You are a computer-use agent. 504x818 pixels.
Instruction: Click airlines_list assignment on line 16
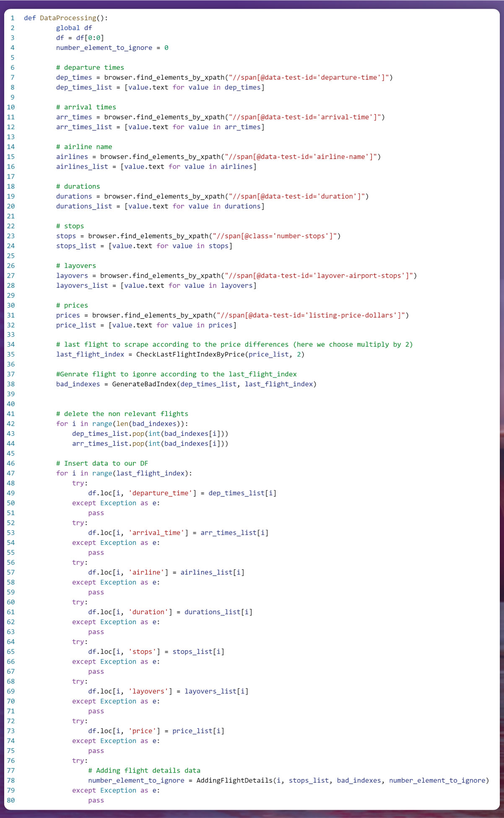coord(156,167)
